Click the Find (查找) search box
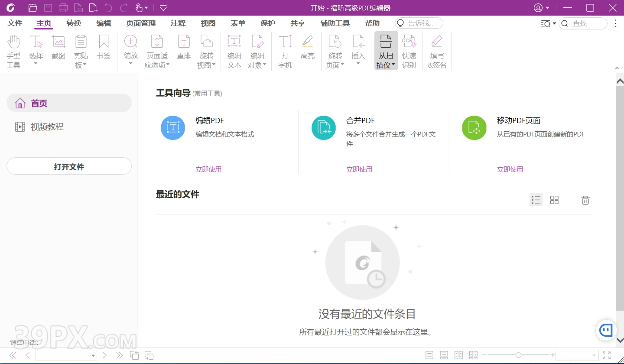 583,23
